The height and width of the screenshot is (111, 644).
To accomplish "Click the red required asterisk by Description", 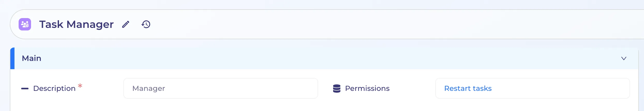I will coord(80,86).
